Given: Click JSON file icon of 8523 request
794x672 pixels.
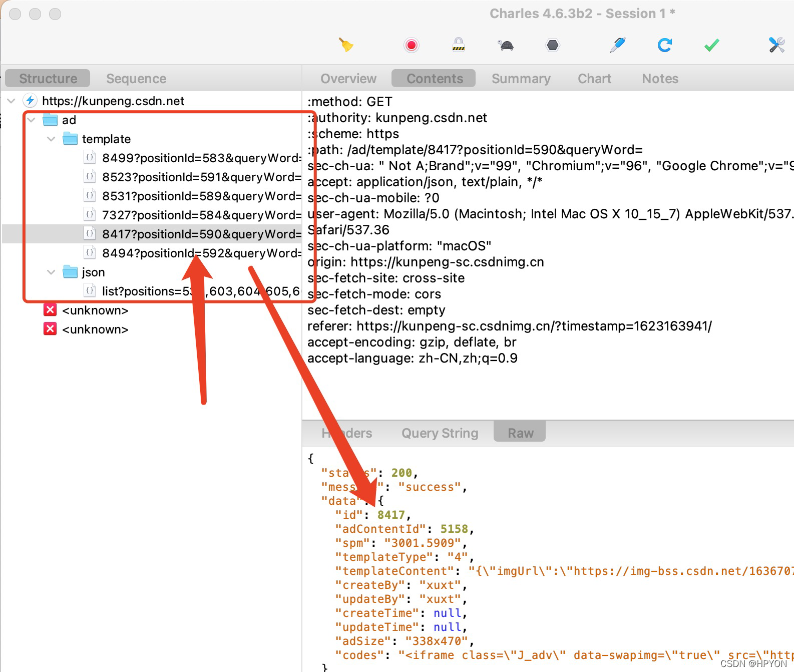Looking at the screenshot, I should click(x=90, y=176).
